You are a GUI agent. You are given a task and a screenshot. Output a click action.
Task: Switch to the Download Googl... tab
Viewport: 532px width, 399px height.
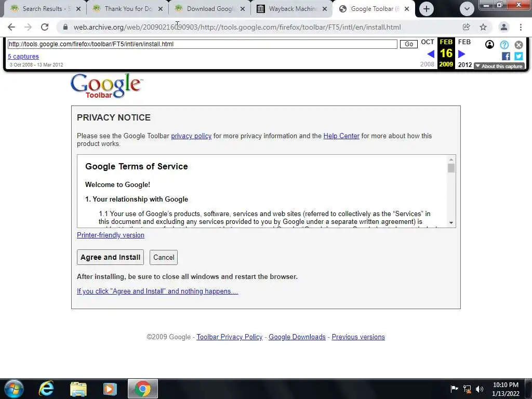click(x=209, y=9)
